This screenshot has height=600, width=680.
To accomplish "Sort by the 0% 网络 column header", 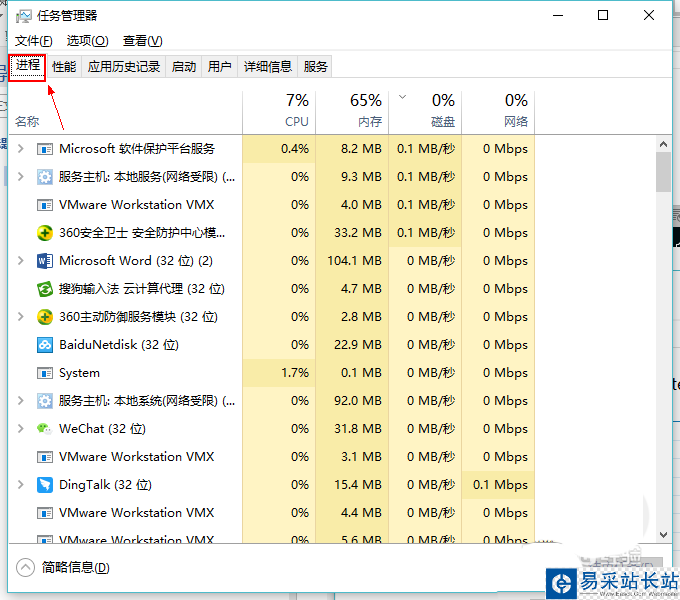I will (498, 113).
